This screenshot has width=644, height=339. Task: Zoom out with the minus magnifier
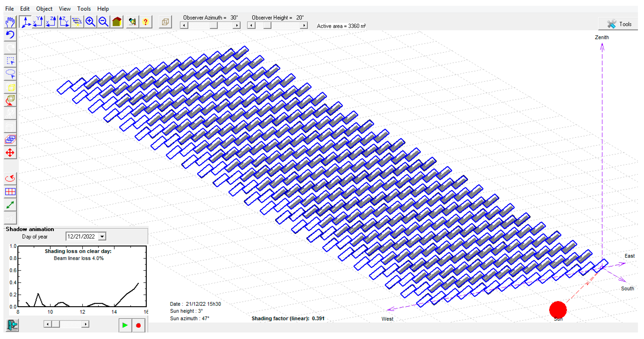(104, 22)
